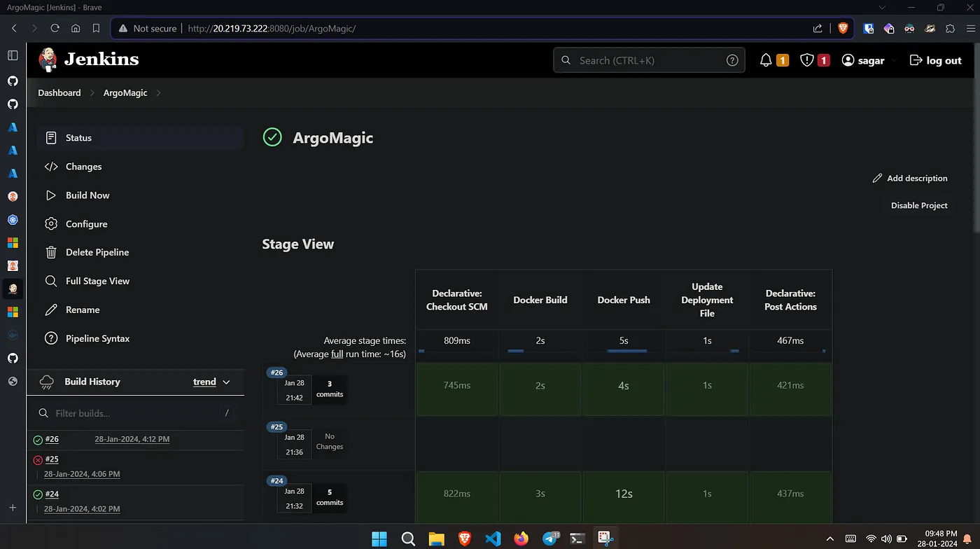Click the Jenkins logo in the header
This screenshot has width=980, height=549.
coord(89,60)
